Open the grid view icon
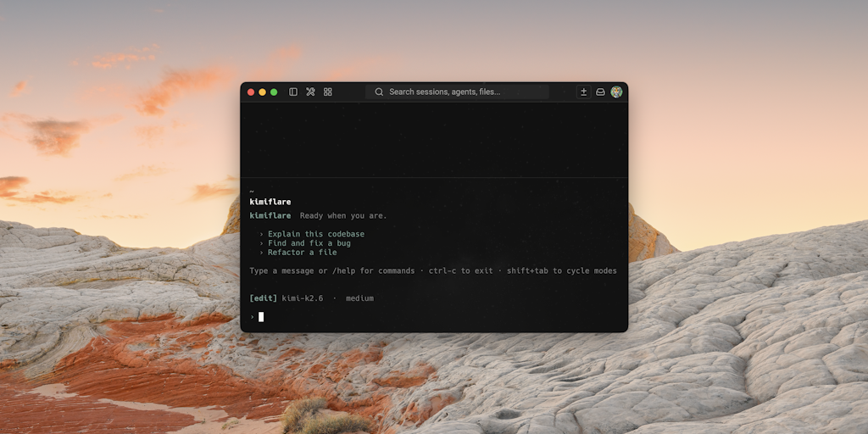 pos(328,92)
